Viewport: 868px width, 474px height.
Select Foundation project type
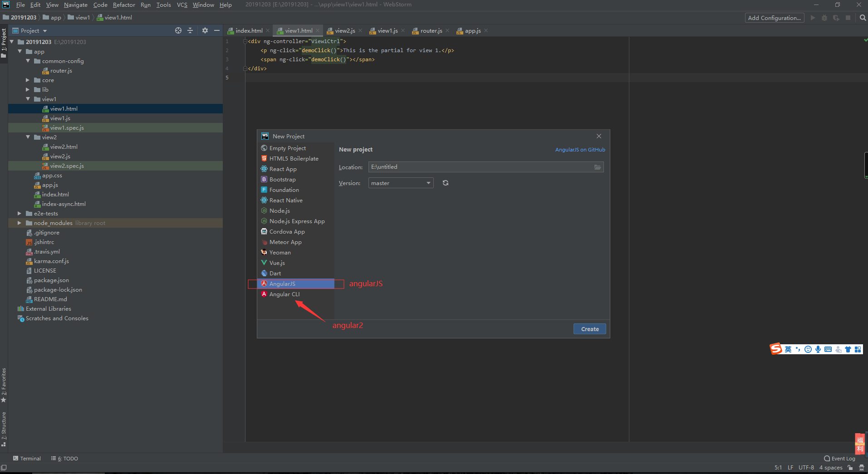coord(295,190)
